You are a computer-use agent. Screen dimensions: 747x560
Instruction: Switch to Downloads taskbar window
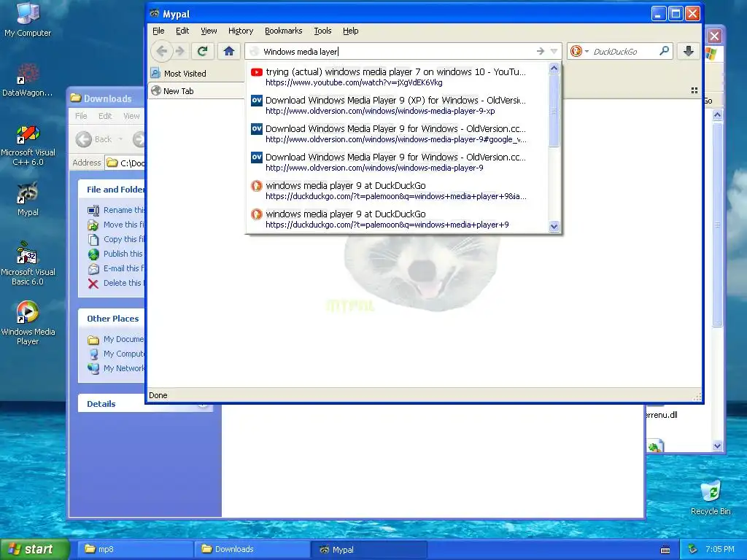tap(252, 549)
